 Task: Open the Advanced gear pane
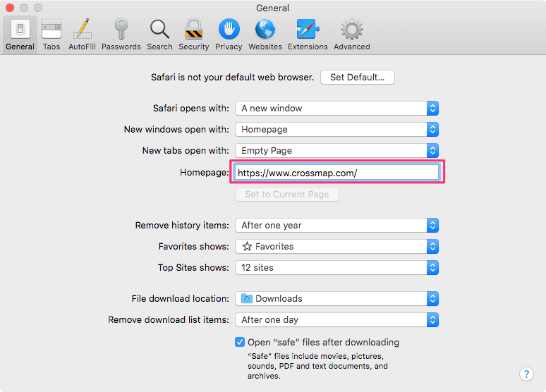[352, 35]
